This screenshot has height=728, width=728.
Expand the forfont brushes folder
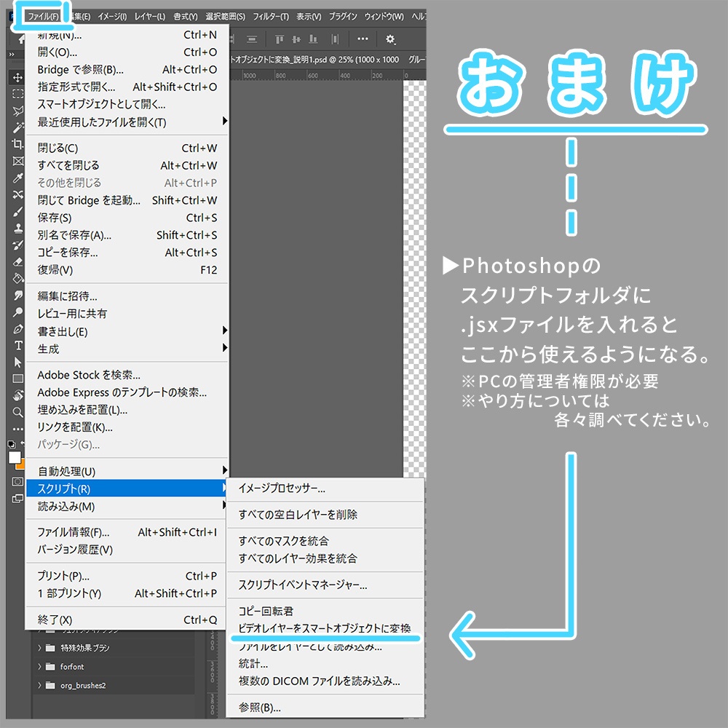[x=40, y=666]
